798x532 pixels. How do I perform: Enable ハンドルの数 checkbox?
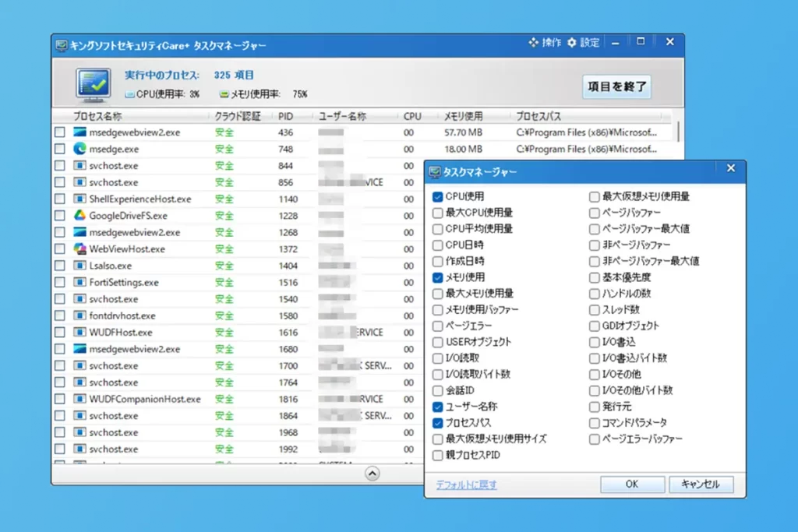tap(594, 294)
